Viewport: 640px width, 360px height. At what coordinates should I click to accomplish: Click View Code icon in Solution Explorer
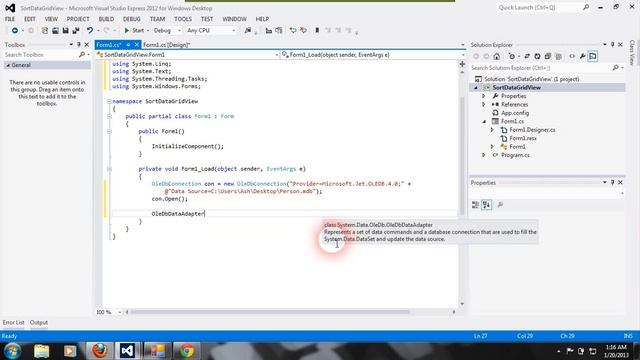click(572, 56)
